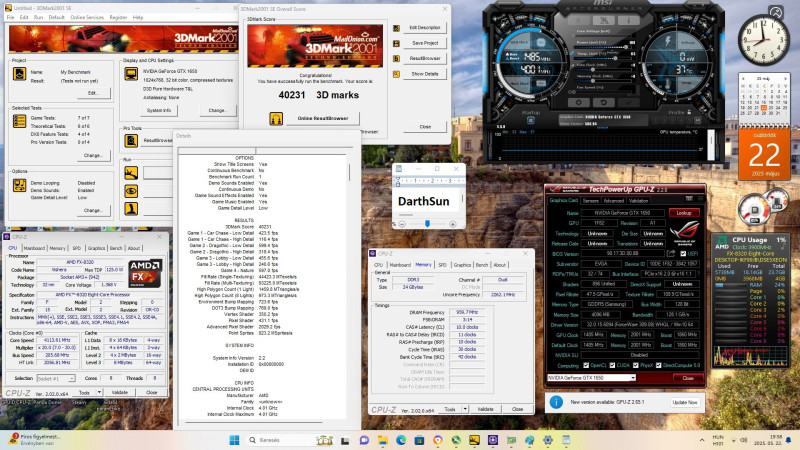Click the Pro Tools ResultBrowser magnifier icon
The height and width of the screenshot is (450, 800).
tap(131, 140)
